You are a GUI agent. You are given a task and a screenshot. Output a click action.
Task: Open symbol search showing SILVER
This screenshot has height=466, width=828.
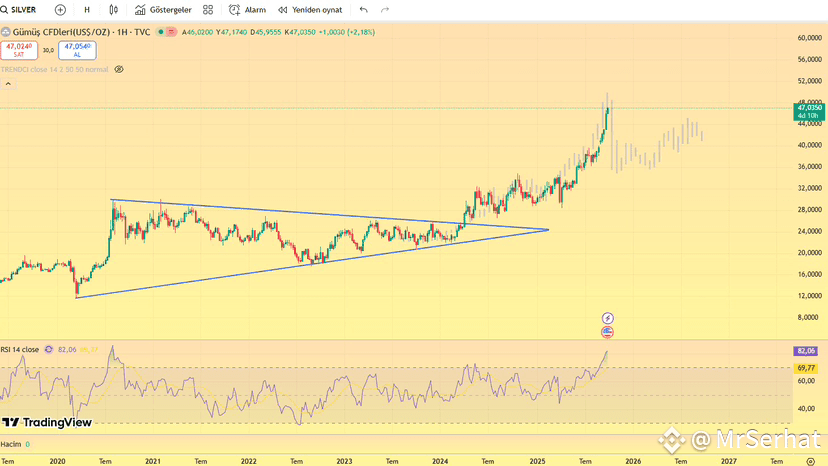[19, 10]
